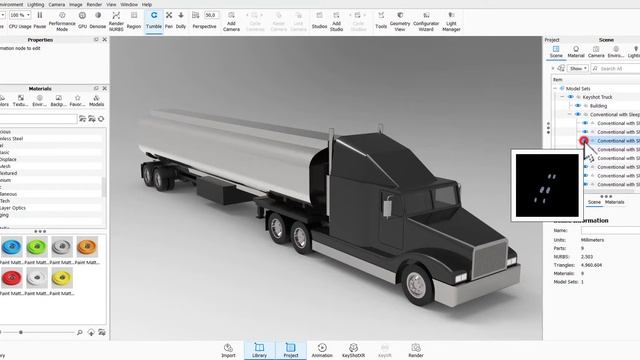Select the Dolly camera tool
This screenshot has width=640, height=360.
point(181,20)
